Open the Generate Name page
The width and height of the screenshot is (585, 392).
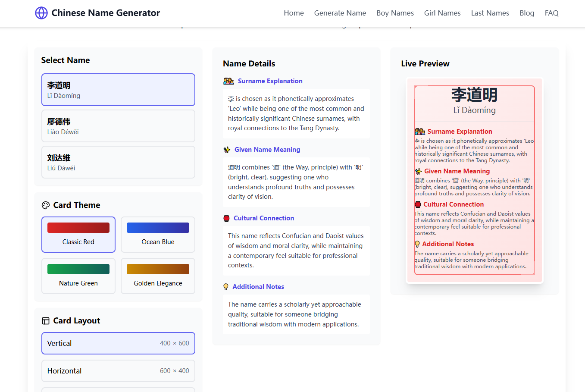(x=340, y=13)
